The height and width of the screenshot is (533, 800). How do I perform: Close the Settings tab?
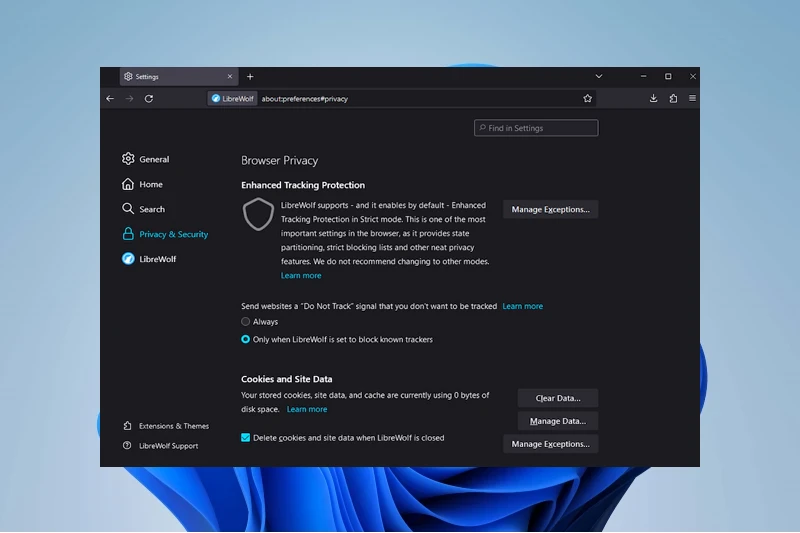pos(230,77)
